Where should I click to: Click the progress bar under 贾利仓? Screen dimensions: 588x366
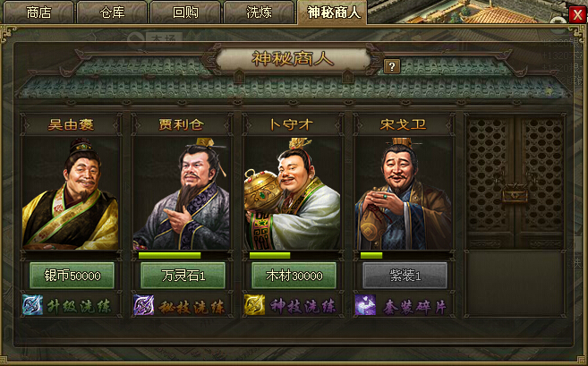(182, 255)
